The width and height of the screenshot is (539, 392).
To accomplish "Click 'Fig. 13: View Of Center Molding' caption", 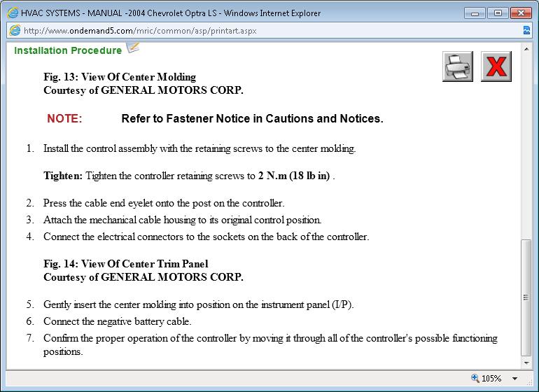I will (x=120, y=77).
